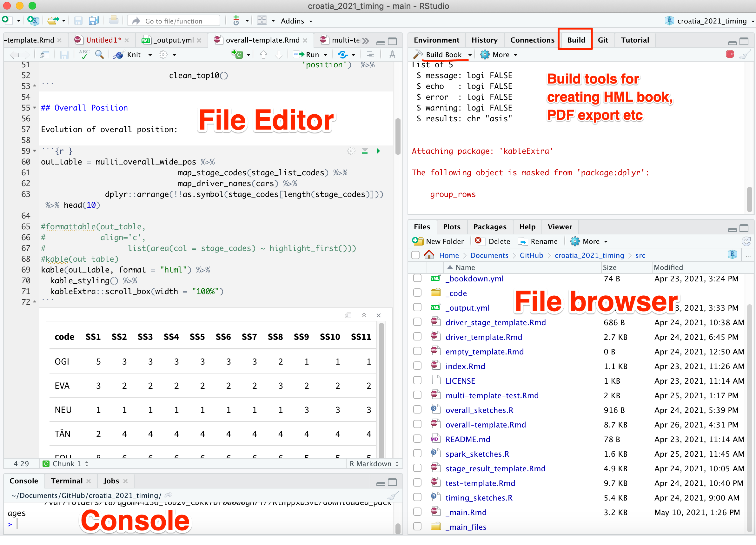Switch to the Plots tab
This screenshot has height=545, width=756.
click(451, 227)
